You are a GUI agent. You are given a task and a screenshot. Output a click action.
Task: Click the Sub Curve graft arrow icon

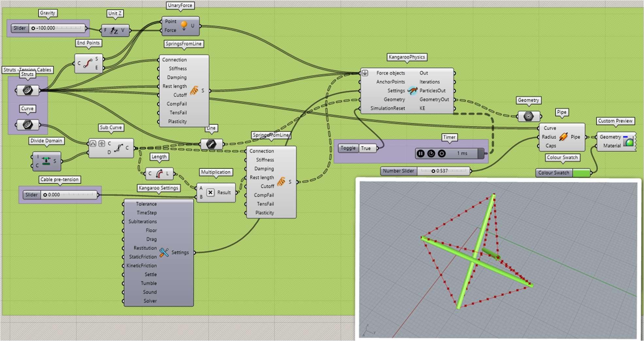102,144
